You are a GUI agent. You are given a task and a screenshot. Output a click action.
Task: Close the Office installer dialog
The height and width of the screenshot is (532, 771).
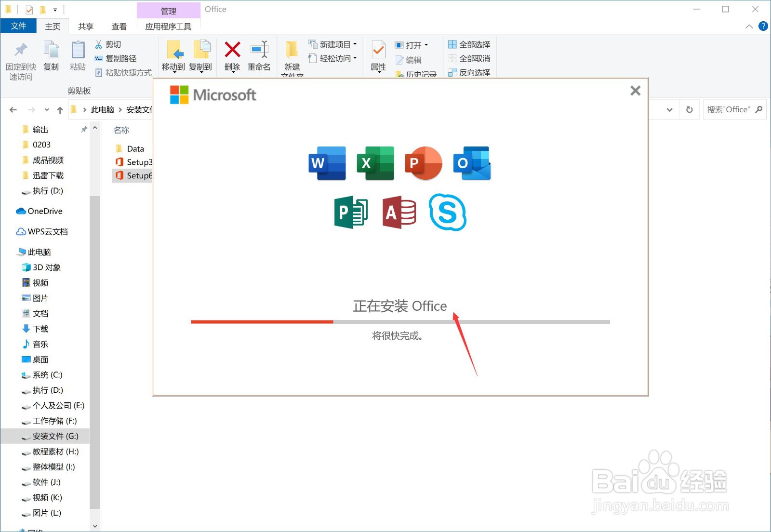click(635, 91)
